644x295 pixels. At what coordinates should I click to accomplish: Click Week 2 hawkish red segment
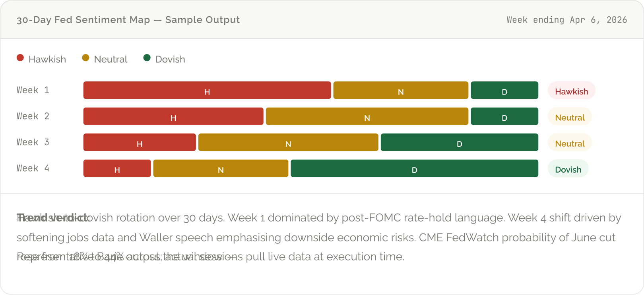173,116
